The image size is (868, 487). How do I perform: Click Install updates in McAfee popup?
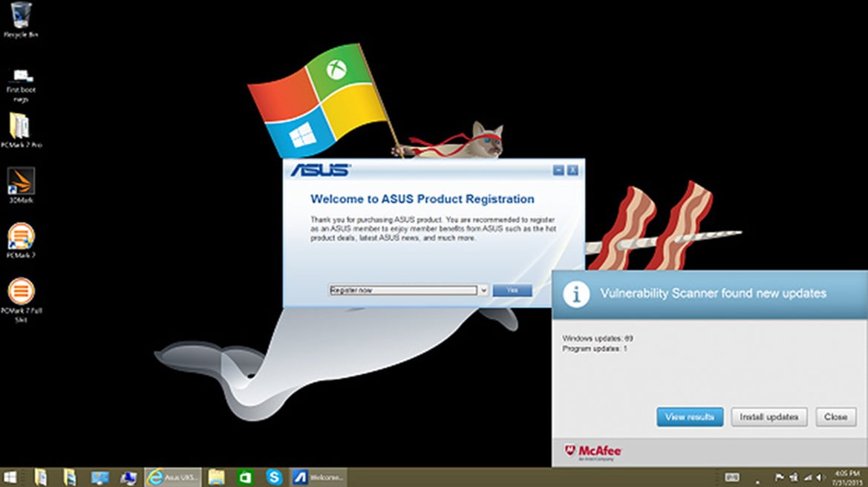click(x=769, y=416)
